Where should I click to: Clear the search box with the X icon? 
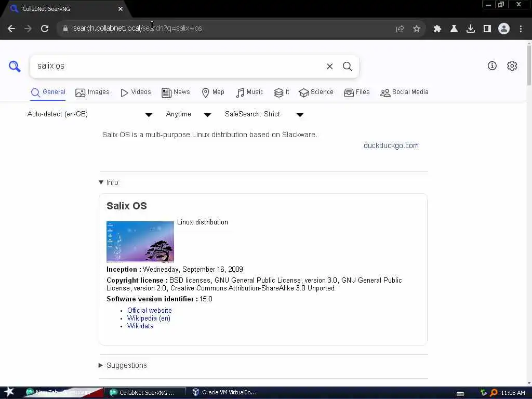[329, 66]
